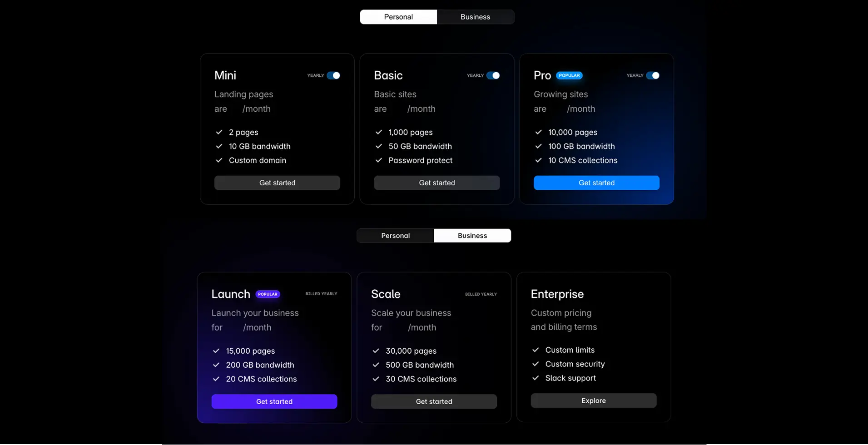Click Get started on Basic plan
The width and height of the screenshot is (868, 445).
[437, 183]
